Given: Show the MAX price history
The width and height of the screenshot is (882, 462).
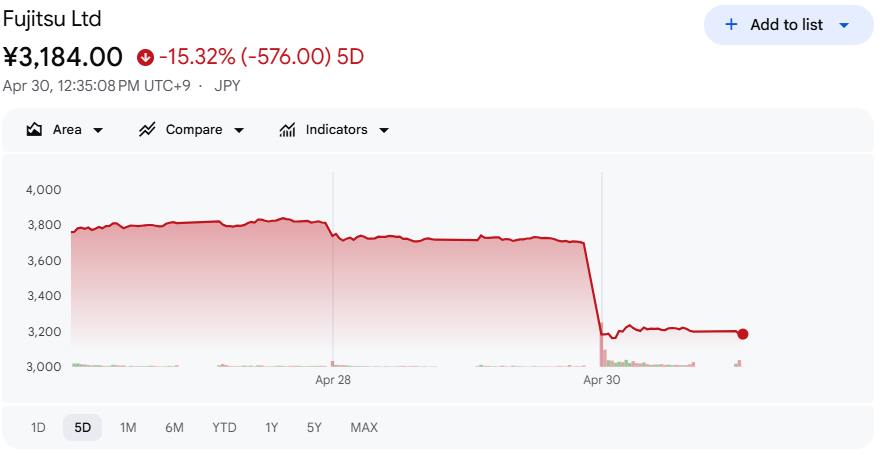Looking at the screenshot, I should click(364, 428).
